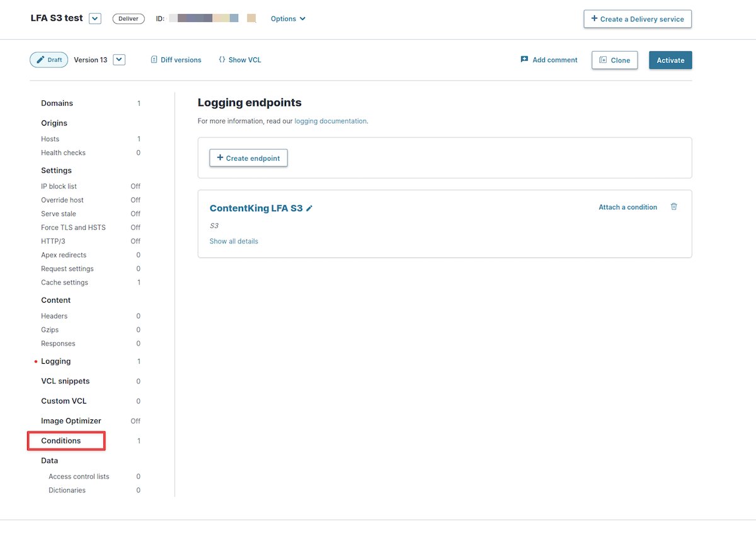Open the Options menu
Image resolution: width=756 pixels, height=536 pixels.
[x=288, y=19]
